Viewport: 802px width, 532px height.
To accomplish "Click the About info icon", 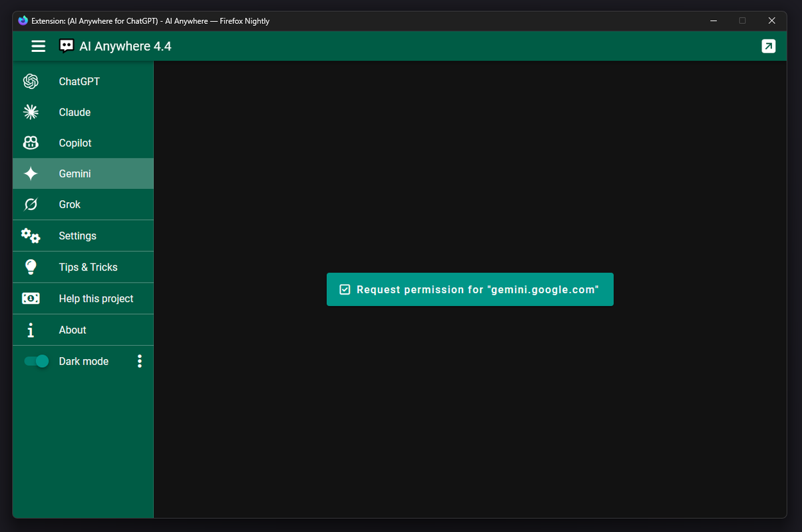I will click(x=31, y=330).
